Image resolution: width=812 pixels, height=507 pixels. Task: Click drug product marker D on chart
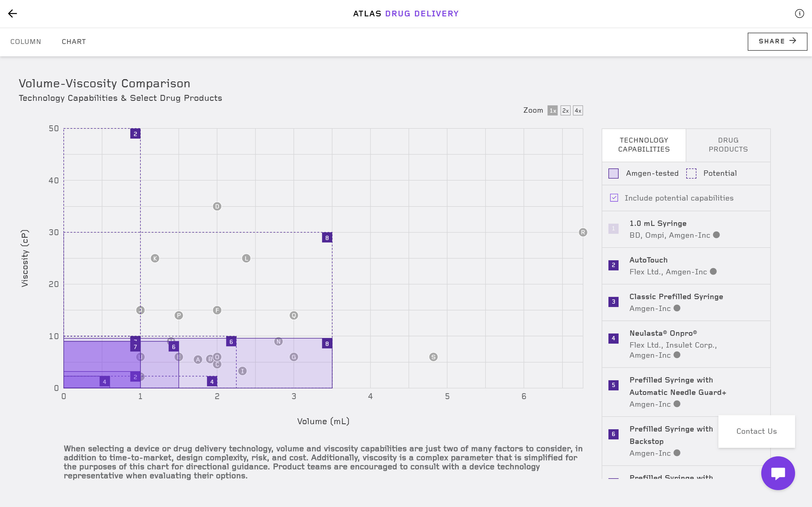click(217, 206)
